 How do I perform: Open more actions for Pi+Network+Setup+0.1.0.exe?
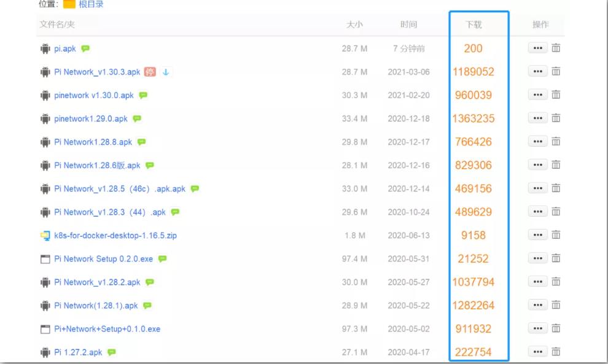538,328
